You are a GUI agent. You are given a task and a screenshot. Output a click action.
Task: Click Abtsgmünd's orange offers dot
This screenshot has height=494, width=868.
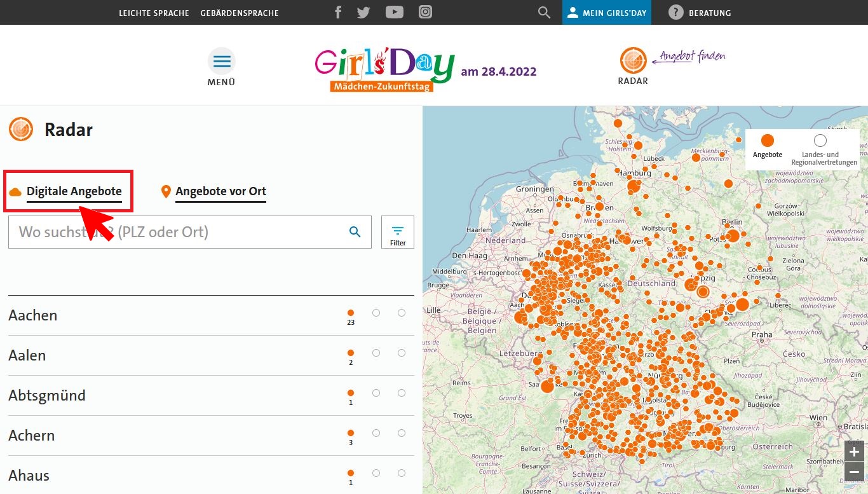[351, 393]
